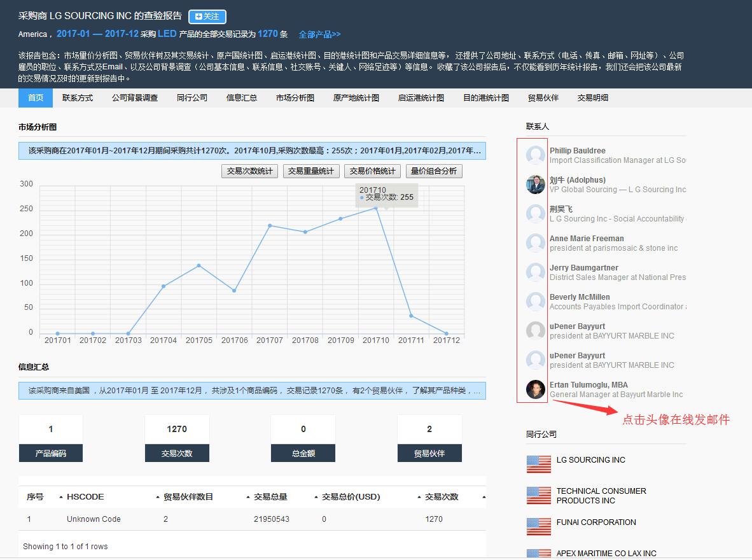Open FUNAI CORPORATION peer company
752x560 pixels.
click(596, 522)
